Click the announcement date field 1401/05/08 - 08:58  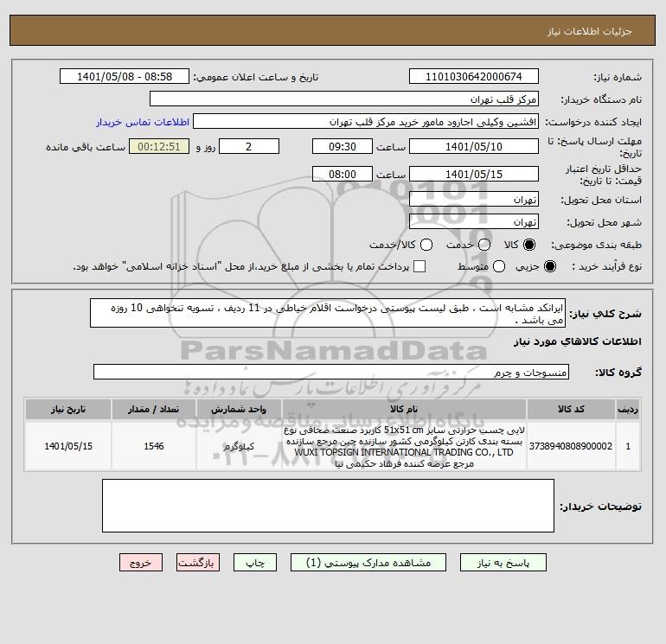coord(125,76)
